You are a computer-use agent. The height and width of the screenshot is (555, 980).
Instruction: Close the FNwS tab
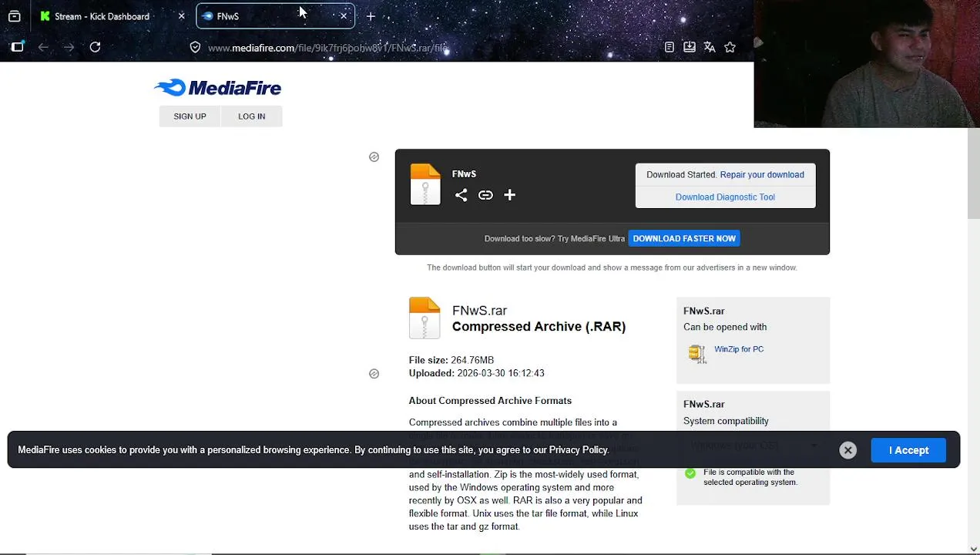[x=344, y=16]
